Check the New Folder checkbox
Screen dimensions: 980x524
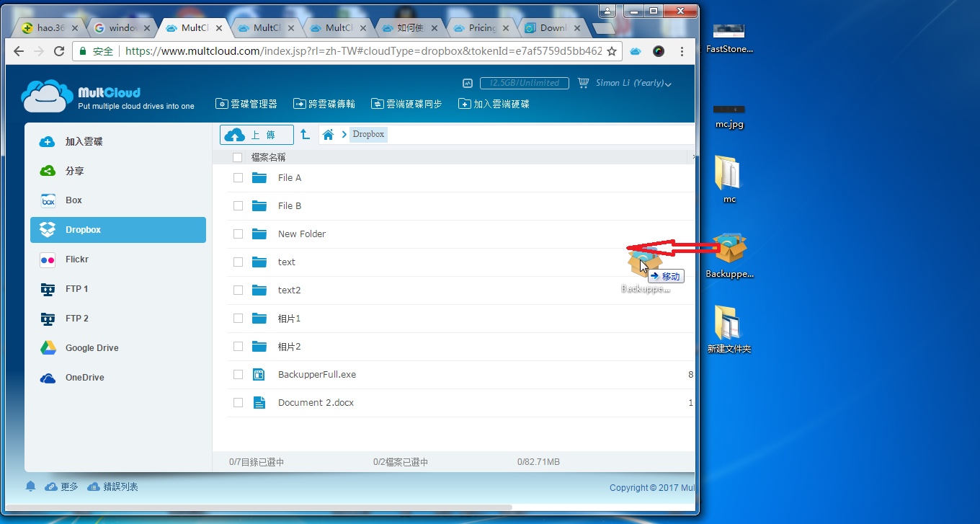238,234
